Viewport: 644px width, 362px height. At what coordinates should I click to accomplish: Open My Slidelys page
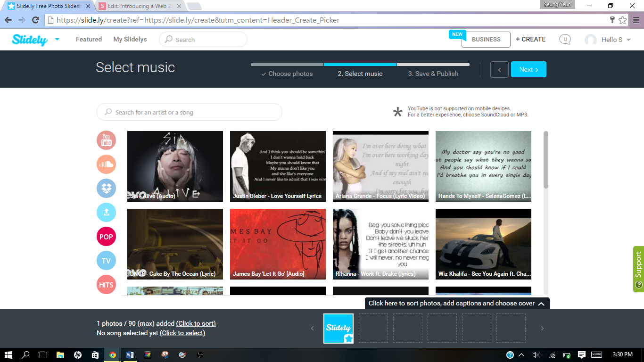point(130,40)
